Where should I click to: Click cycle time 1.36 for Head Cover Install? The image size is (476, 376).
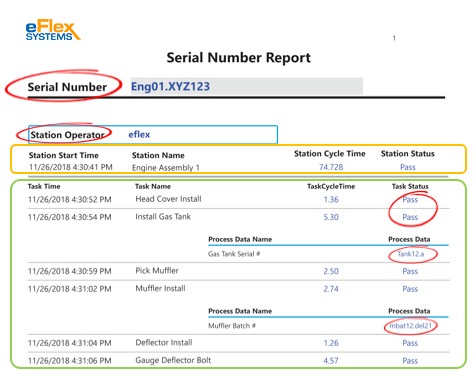[331, 200]
